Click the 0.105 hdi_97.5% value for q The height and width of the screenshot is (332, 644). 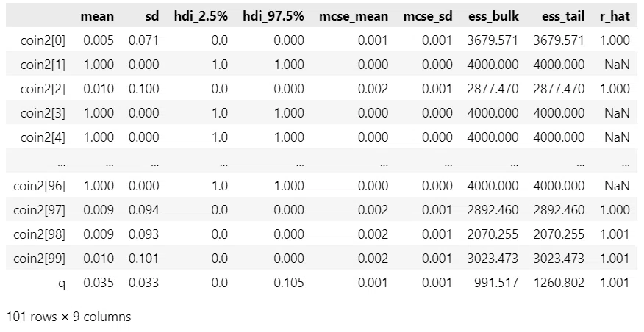tap(289, 282)
